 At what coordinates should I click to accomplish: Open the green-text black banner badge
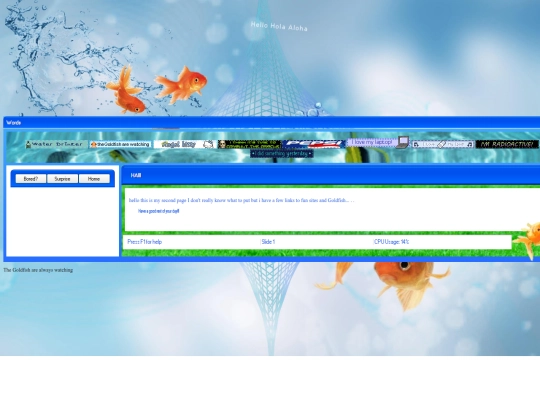(250, 144)
